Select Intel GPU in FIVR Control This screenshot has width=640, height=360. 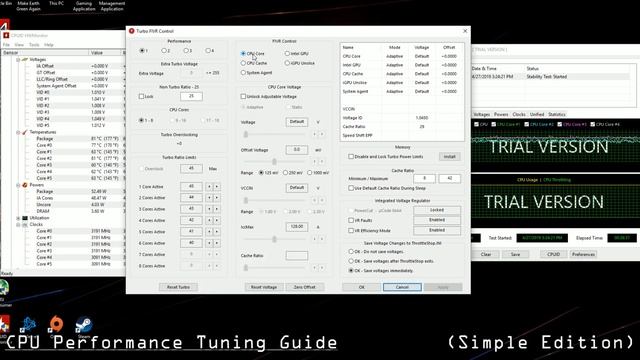(x=287, y=53)
